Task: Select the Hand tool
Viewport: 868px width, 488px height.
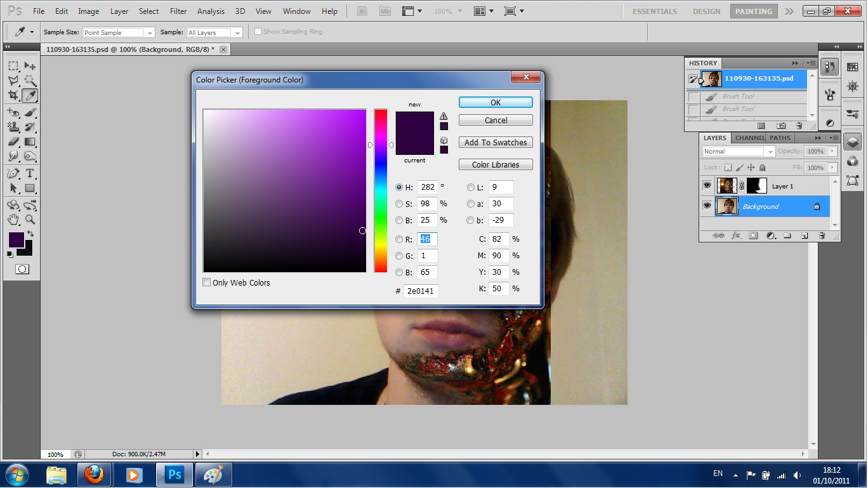Action: (x=13, y=220)
